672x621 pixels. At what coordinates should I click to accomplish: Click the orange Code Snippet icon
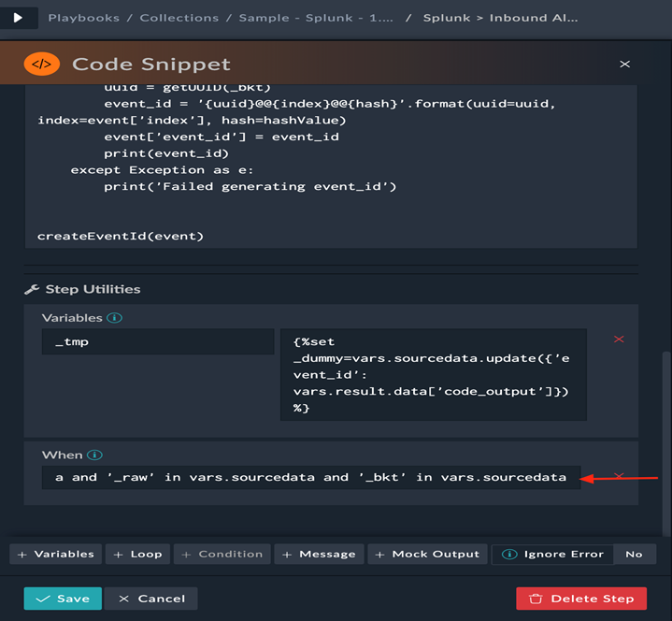pos(41,64)
